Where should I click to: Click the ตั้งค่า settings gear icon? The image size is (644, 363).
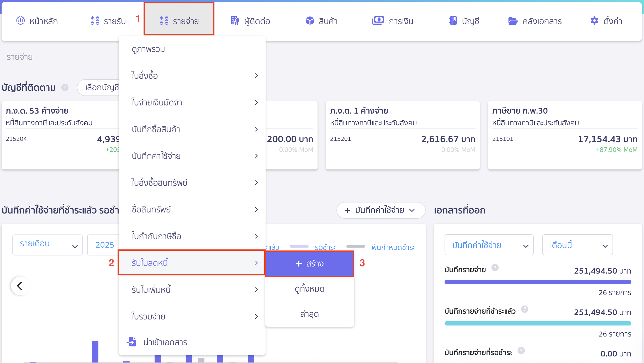594,20
